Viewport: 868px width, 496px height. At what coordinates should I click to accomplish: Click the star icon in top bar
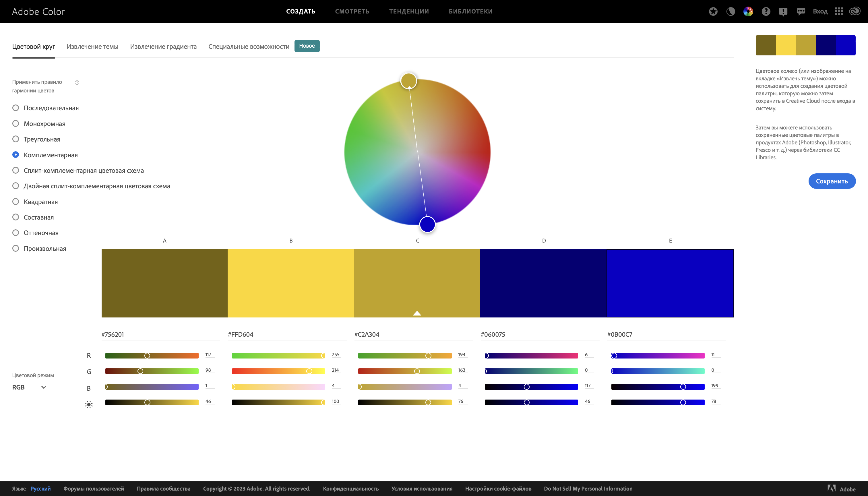(713, 11)
